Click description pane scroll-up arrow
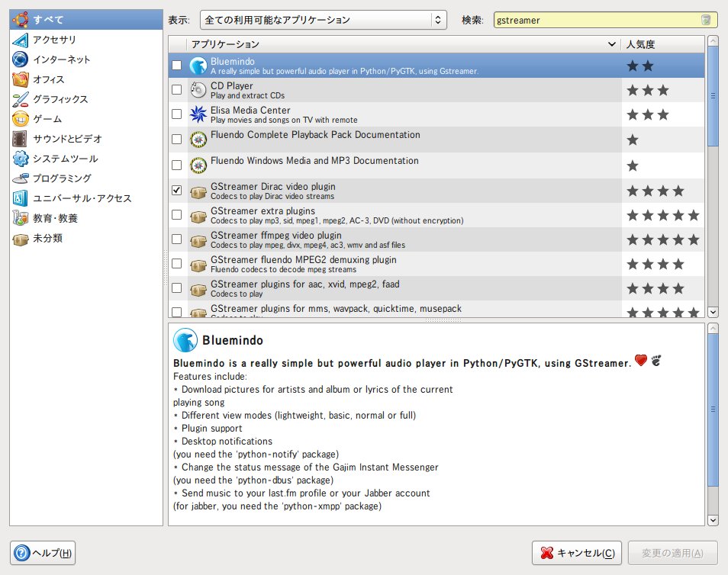728x575 pixels. click(713, 329)
